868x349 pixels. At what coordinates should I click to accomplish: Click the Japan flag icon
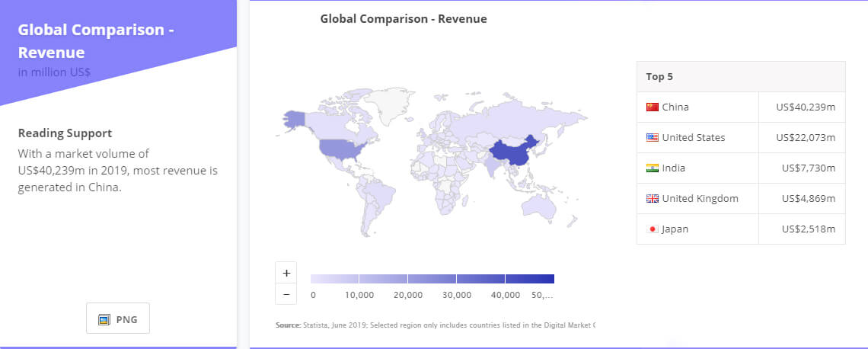(652, 229)
